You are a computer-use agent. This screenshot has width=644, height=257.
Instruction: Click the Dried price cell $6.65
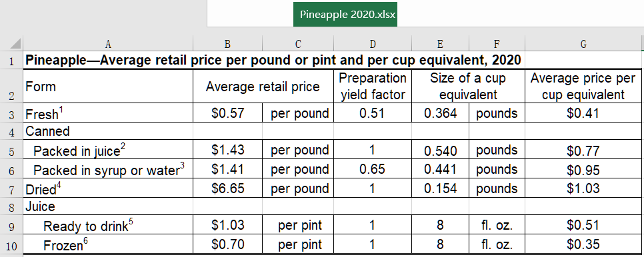pyautogui.click(x=227, y=188)
